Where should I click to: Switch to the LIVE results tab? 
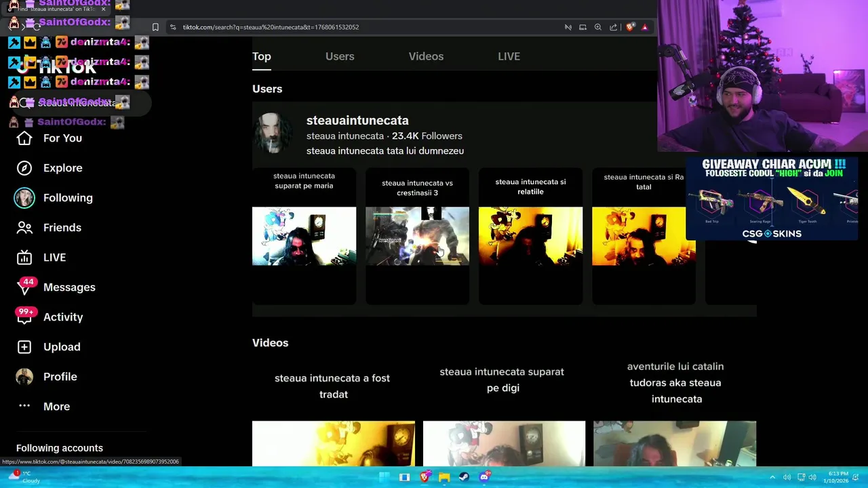[509, 56]
